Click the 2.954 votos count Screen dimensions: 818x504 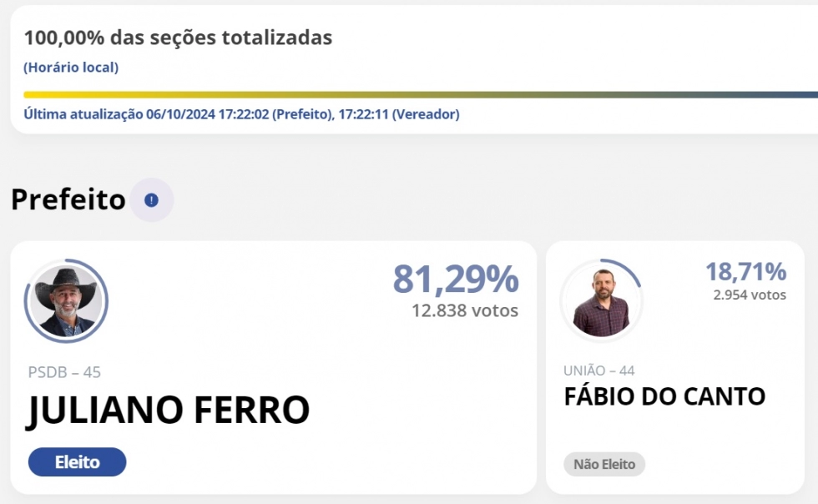[750, 295]
